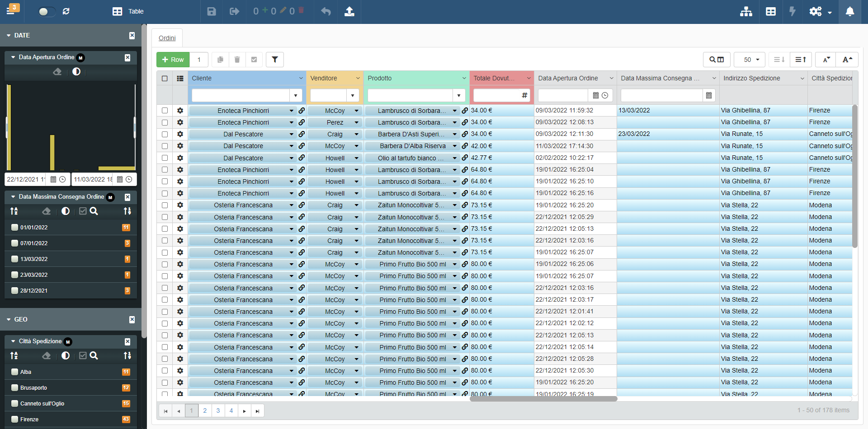Click the undo arrow icon
Viewport: 868px width, 429px height.
click(x=326, y=11)
